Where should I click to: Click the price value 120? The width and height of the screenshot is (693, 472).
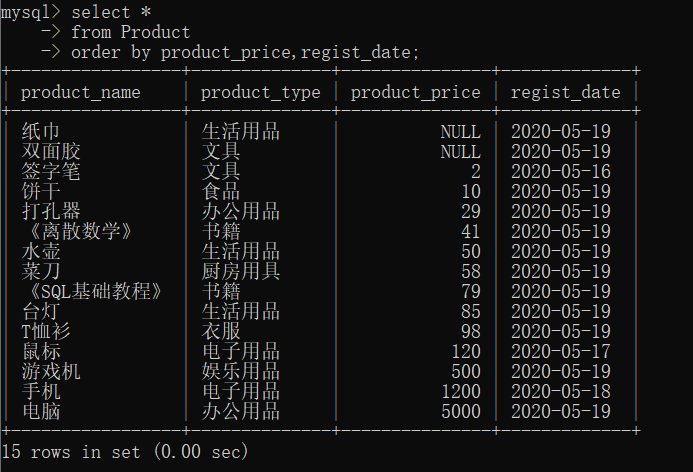[x=466, y=351]
